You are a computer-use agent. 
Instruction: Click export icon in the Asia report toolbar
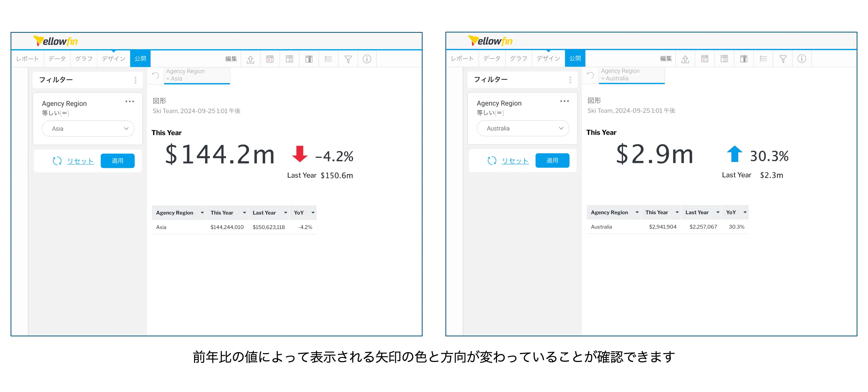250,59
